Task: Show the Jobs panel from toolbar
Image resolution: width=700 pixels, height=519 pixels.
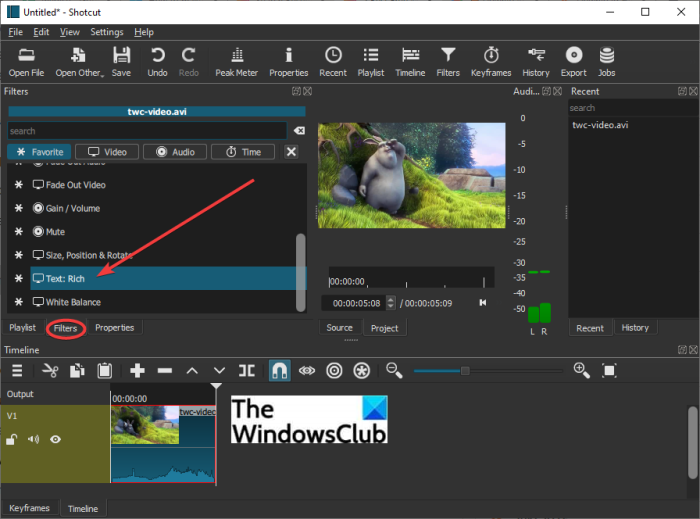Action: coord(606,61)
